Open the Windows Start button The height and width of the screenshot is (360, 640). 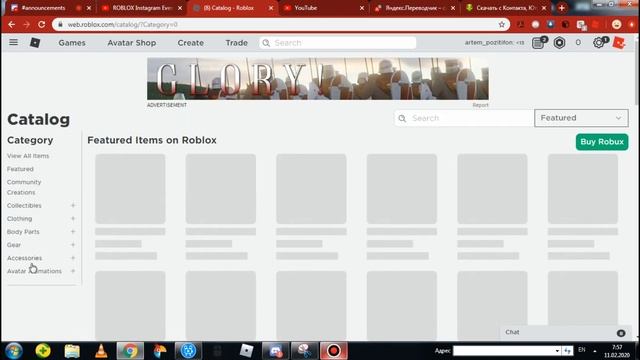[13, 351]
